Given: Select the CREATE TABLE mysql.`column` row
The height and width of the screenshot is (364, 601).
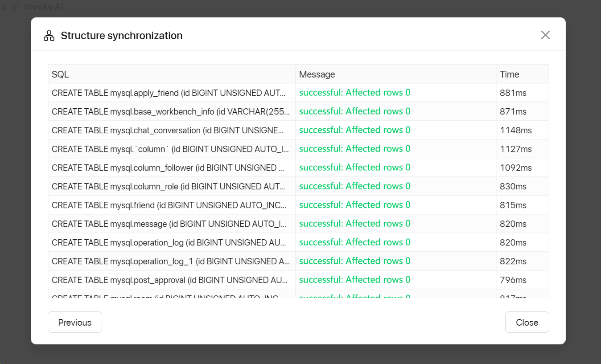Looking at the screenshot, I should pyautogui.click(x=298, y=149).
